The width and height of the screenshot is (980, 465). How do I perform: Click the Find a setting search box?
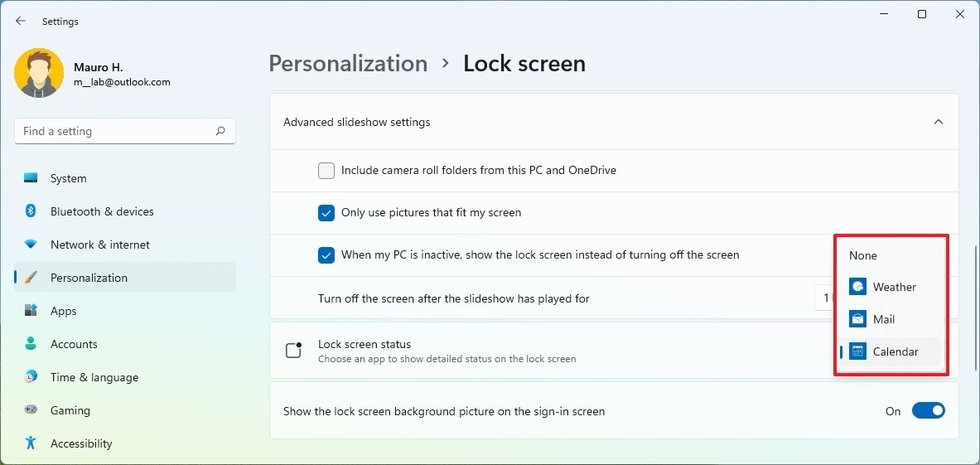[x=116, y=131]
